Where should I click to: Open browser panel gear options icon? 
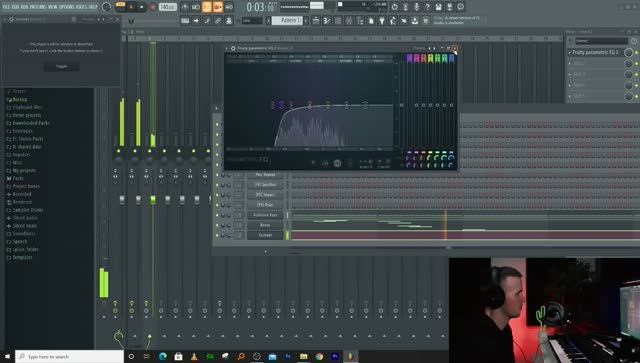pos(11,19)
